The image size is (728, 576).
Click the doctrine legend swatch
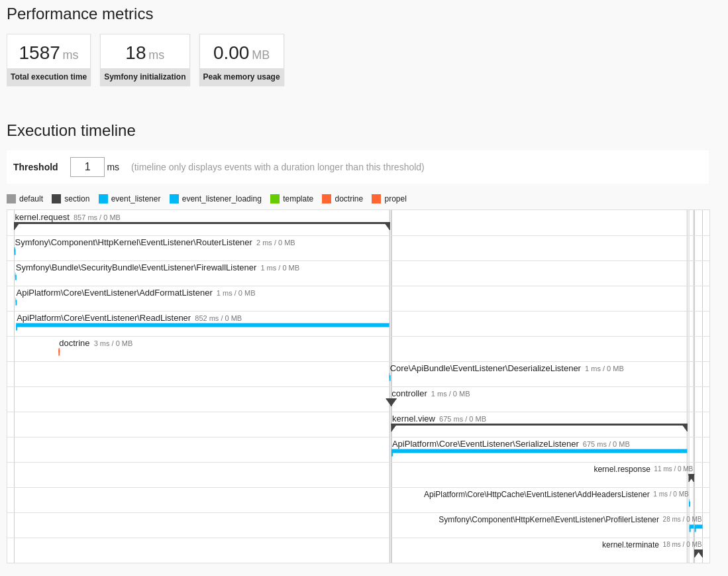click(325, 199)
